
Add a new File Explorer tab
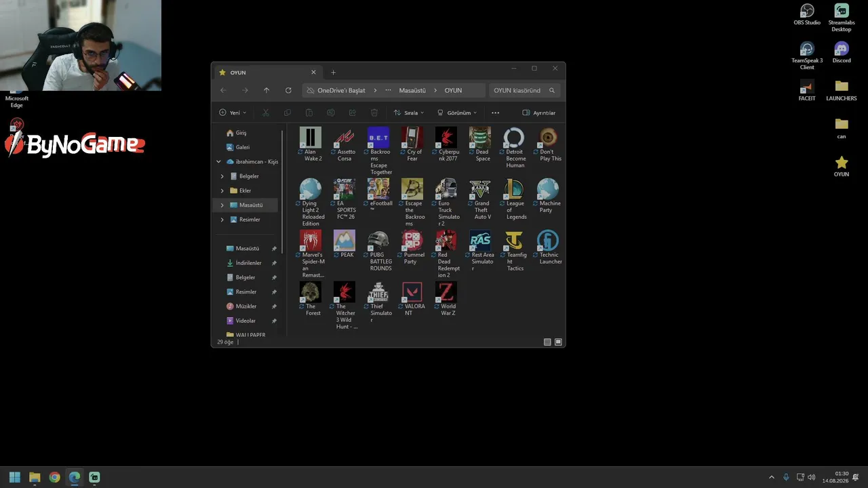(x=333, y=73)
